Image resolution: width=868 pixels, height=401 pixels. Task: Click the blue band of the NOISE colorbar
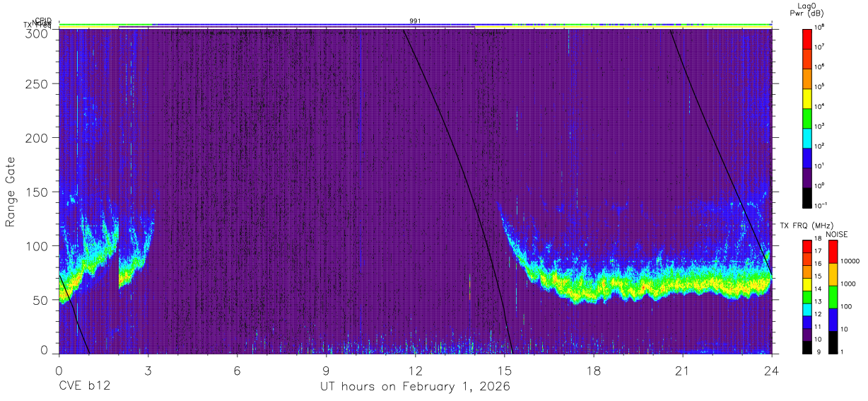[833, 319]
